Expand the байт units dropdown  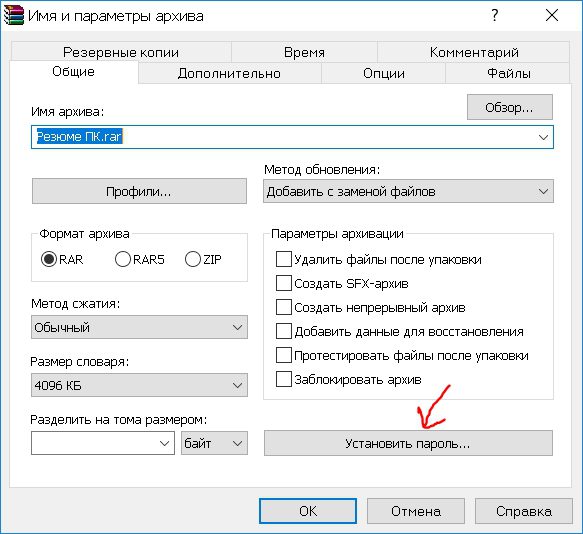click(x=214, y=443)
